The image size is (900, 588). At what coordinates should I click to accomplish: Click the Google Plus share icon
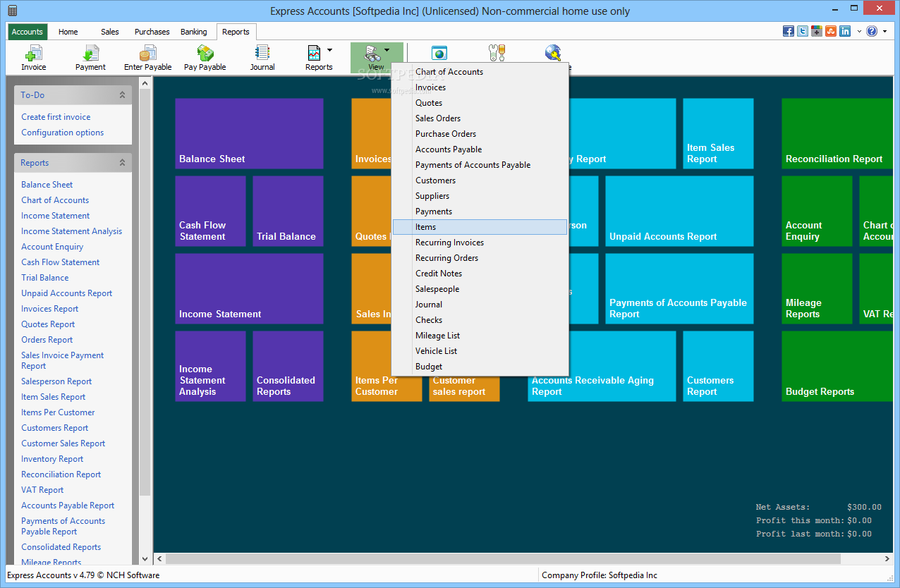coord(817,31)
